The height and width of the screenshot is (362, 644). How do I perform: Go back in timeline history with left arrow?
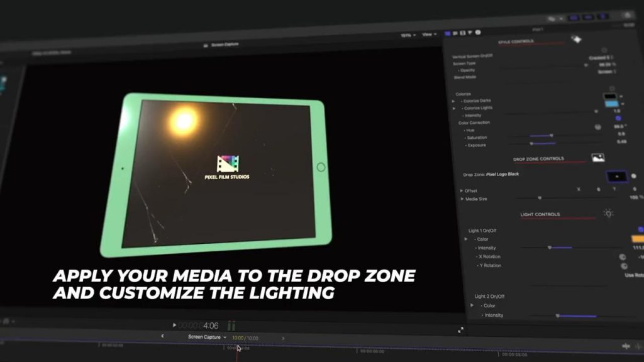pos(162,336)
